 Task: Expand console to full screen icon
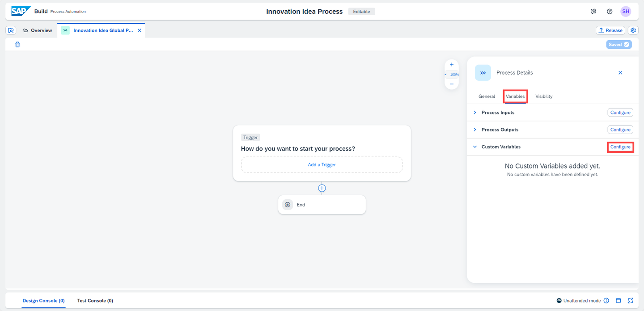(x=631, y=301)
